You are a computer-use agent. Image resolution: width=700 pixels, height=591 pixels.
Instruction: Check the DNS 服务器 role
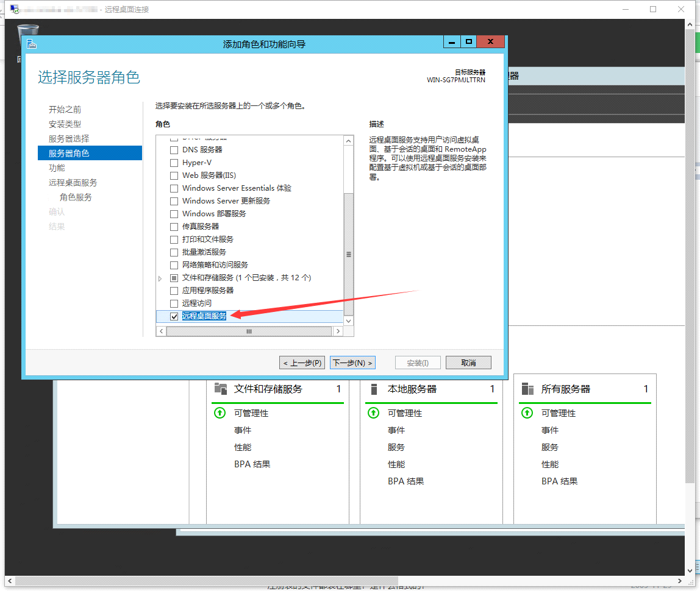point(174,150)
